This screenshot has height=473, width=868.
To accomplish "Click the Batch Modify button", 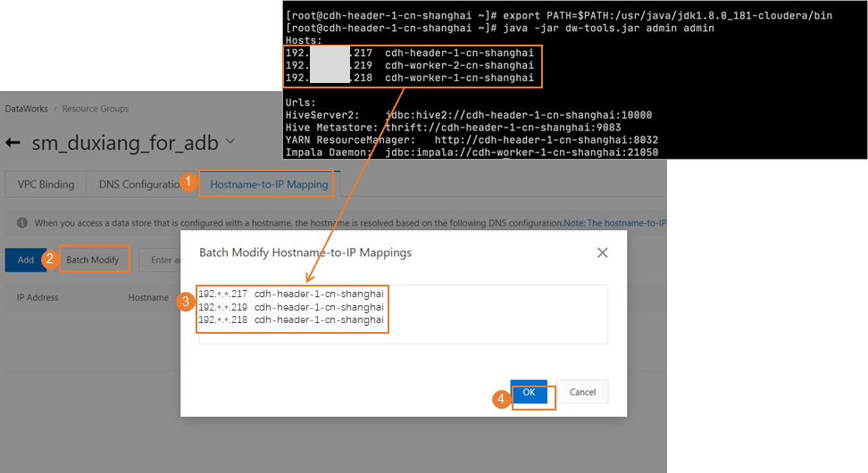I will [93, 260].
